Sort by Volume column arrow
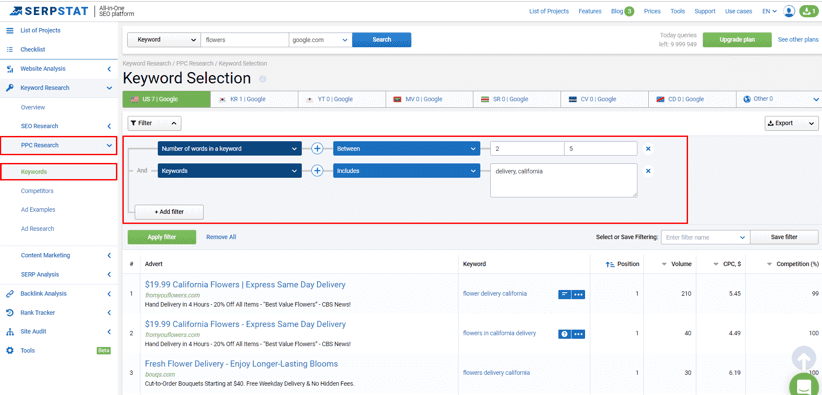This screenshot has width=822, height=395. (x=664, y=264)
